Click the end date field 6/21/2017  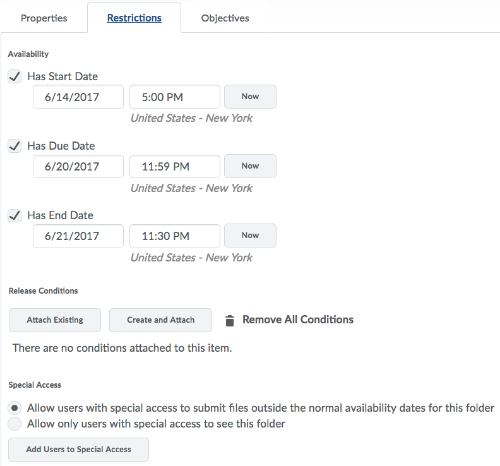pyautogui.click(x=78, y=236)
